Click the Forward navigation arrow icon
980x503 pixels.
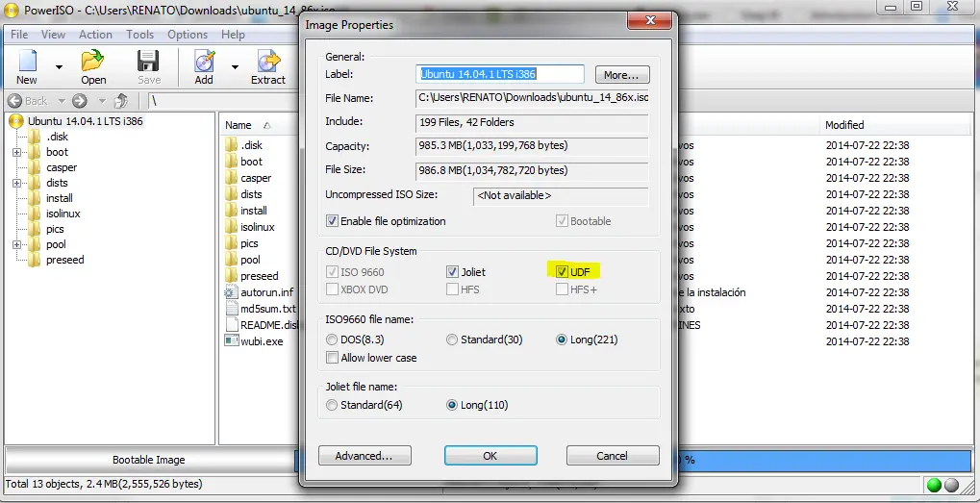[x=80, y=101]
